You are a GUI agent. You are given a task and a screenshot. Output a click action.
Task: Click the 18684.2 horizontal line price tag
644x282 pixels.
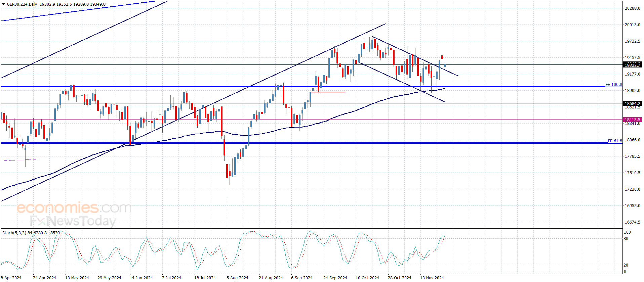[632, 103]
